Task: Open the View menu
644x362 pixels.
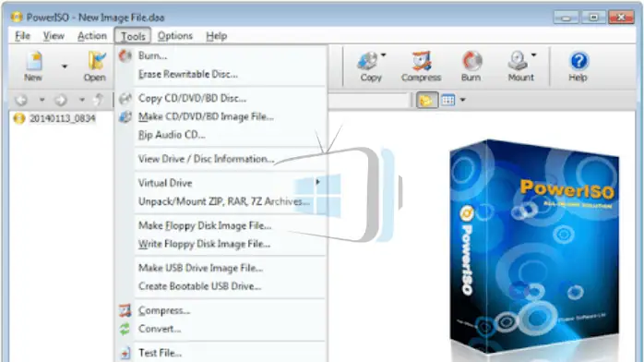Action: click(54, 36)
